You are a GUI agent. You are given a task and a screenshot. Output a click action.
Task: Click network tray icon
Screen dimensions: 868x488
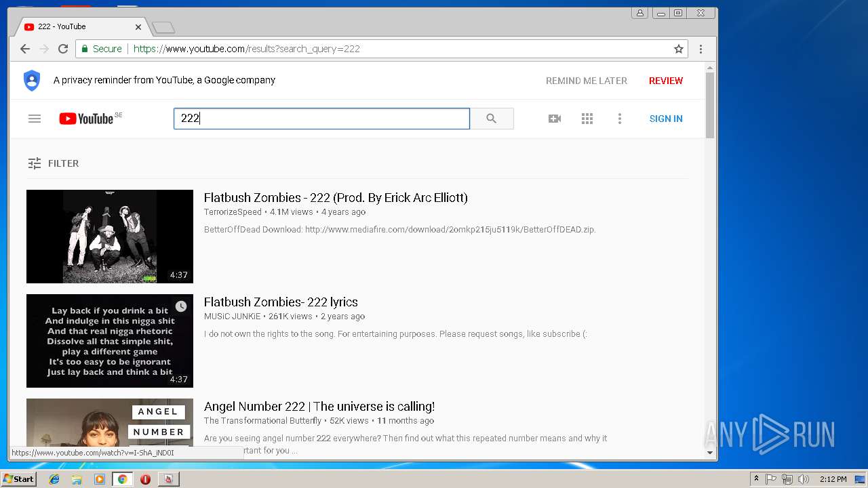787,479
